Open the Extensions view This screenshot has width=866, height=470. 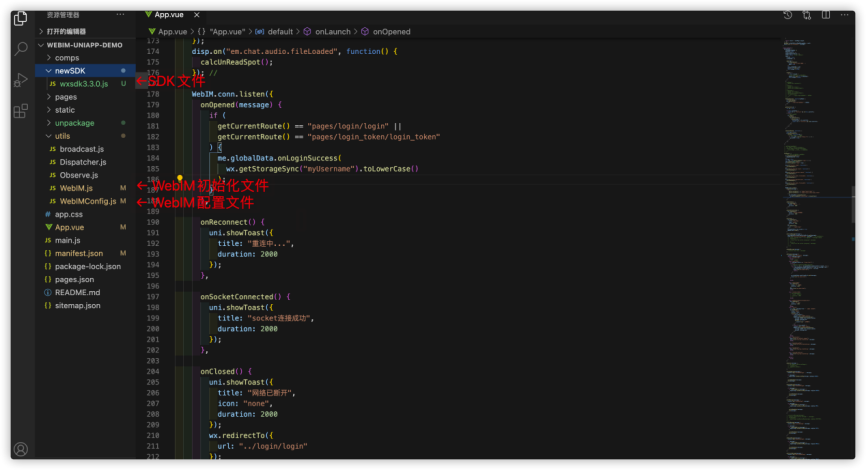tap(21, 111)
